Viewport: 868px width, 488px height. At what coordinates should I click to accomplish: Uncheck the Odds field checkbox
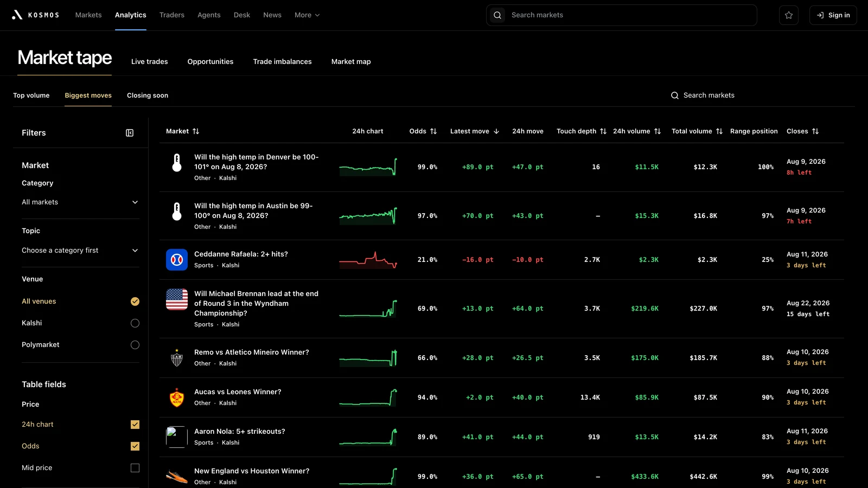(x=135, y=446)
